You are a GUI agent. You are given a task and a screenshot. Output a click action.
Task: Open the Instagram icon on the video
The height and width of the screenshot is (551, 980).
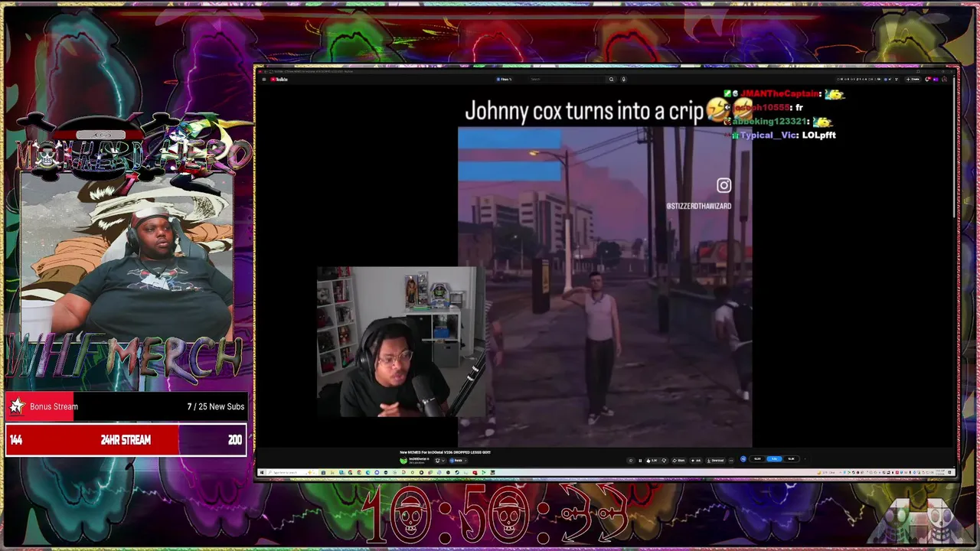[x=724, y=185]
